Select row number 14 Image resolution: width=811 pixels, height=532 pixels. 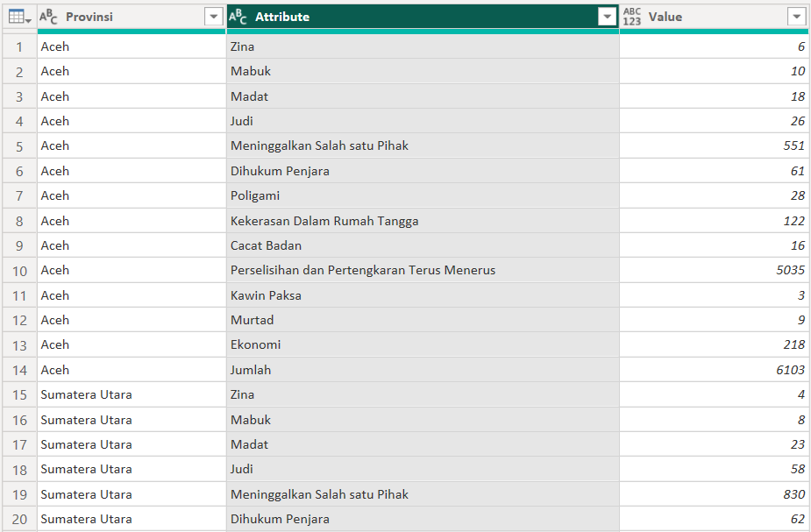click(19, 370)
